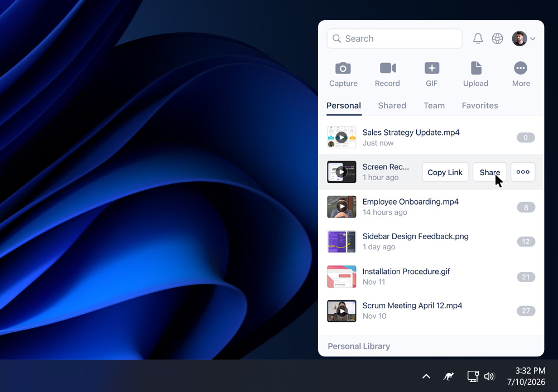Image resolution: width=558 pixels, height=392 pixels.
Task: Open the three-dot menu for Screen Rec
Action: click(523, 172)
